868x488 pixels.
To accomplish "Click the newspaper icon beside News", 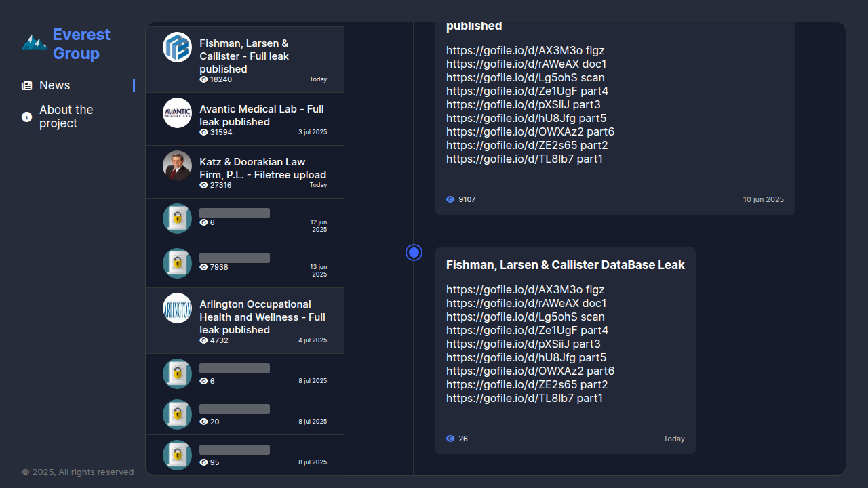I will click(26, 85).
